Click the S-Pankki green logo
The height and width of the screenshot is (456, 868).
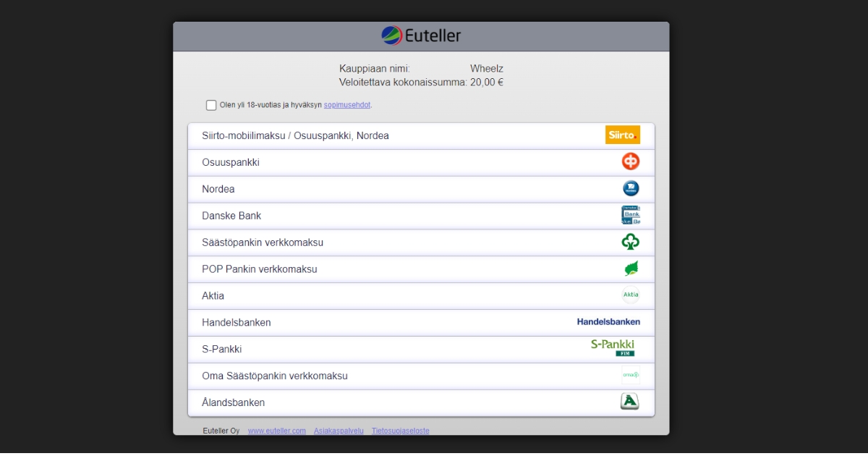click(x=613, y=348)
